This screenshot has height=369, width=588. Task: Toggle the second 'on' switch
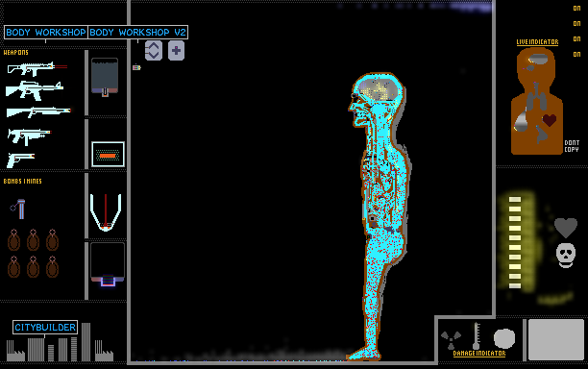[576, 24]
